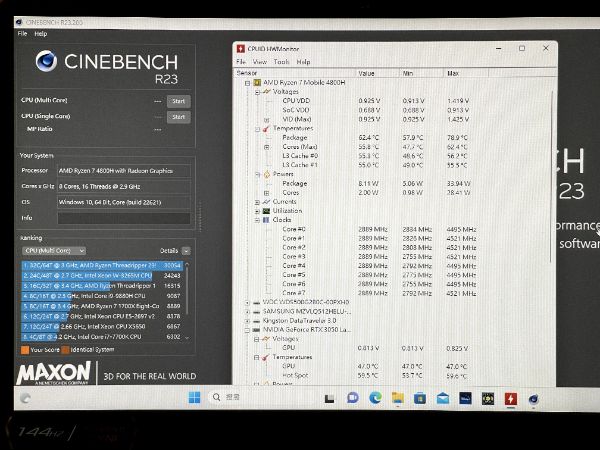Click the Clocks icon in tree
Screen dimensions: 600x450
click(266, 220)
